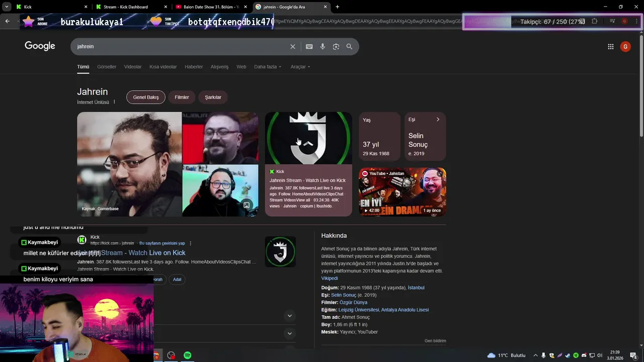Select the Genel Bakış chip
Image resolution: width=644 pixels, height=362 pixels.
click(x=146, y=98)
